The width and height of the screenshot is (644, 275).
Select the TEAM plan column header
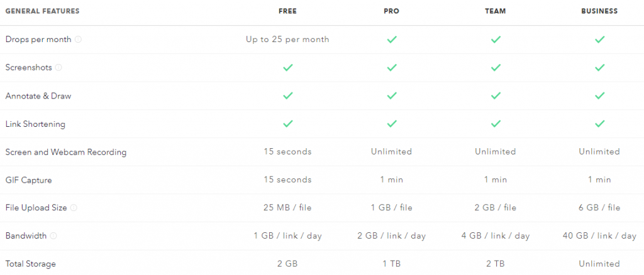click(496, 11)
